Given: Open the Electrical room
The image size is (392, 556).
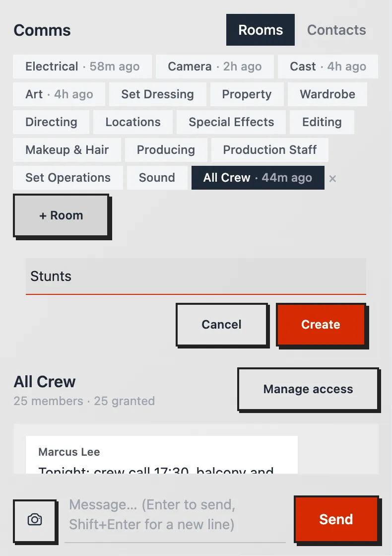Looking at the screenshot, I should click(x=82, y=67).
